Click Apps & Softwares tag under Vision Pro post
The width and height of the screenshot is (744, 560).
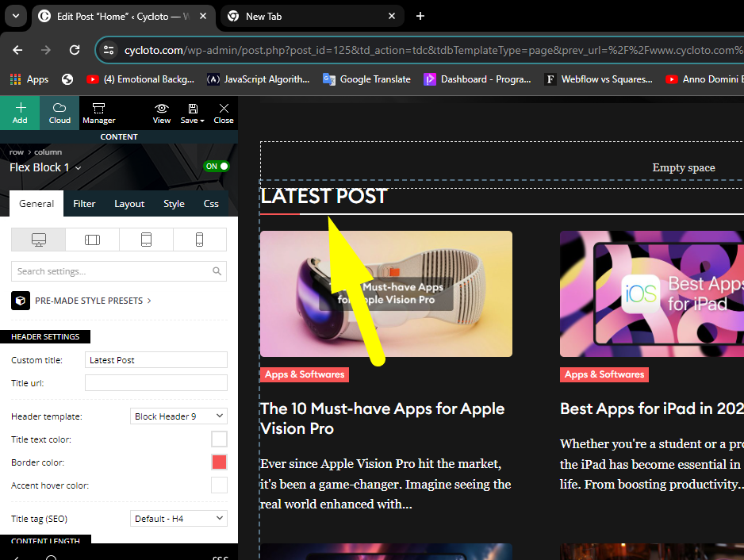tap(305, 374)
